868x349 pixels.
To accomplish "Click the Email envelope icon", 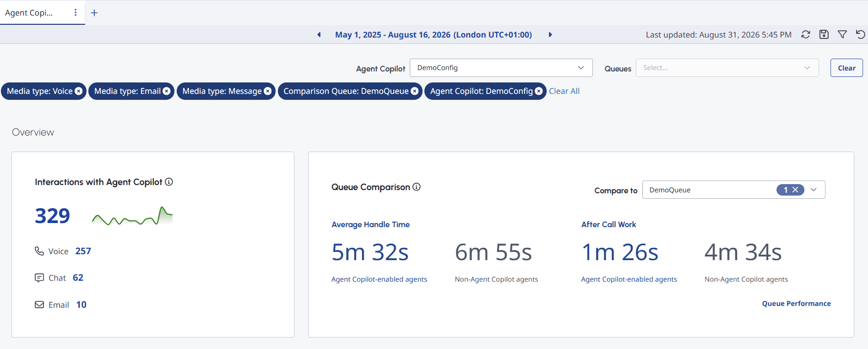I will [x=39, y=305].
